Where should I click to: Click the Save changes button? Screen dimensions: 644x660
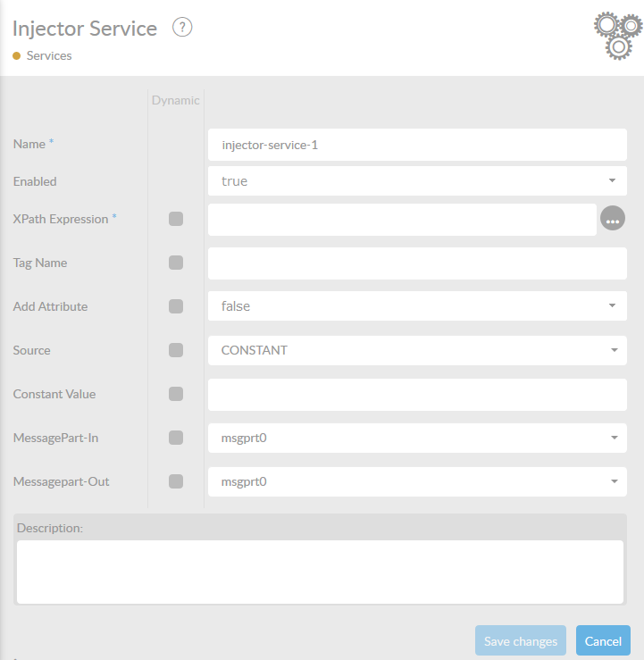click(521, 640)
